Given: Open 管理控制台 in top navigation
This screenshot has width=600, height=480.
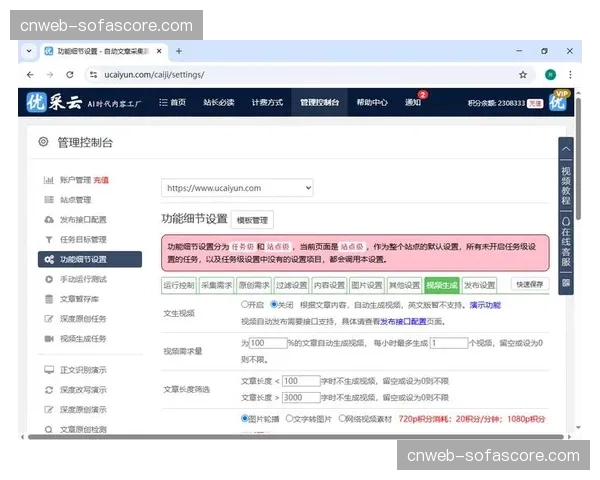Looking at the screenshot, I should point(320,103).
